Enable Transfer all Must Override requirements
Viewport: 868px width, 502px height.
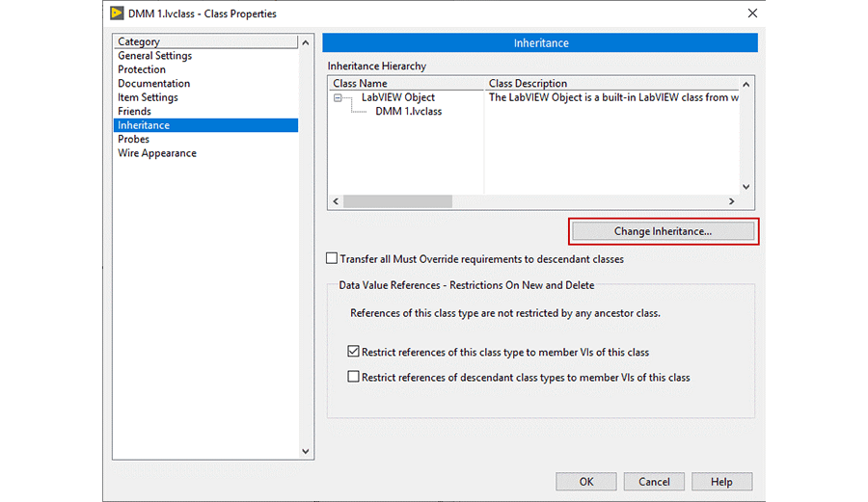(332, 259)
